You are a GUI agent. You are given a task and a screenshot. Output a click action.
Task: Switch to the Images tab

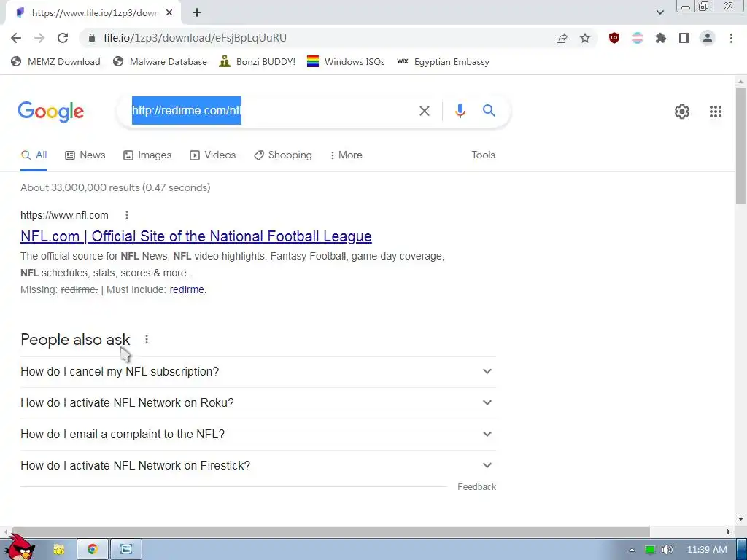[x=147, y=155]
